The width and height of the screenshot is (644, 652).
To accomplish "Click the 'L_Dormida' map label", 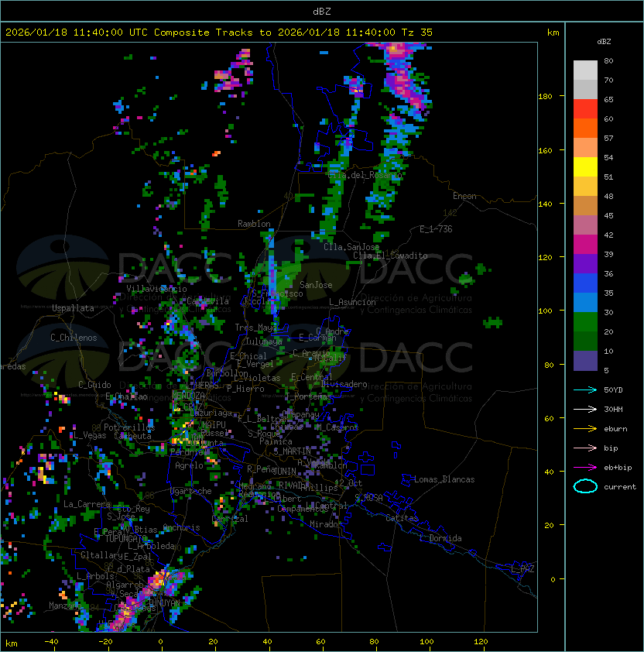I will [x=440, y=538].
